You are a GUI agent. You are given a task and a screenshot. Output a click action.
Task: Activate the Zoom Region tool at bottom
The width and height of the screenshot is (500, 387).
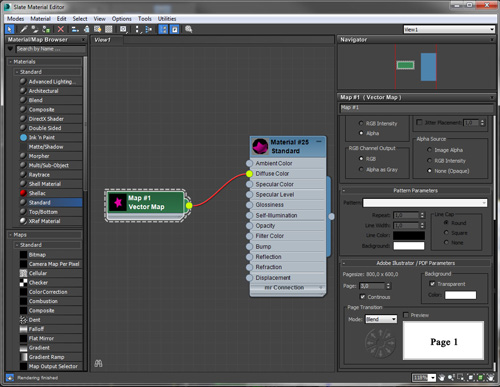pos(461,378)
